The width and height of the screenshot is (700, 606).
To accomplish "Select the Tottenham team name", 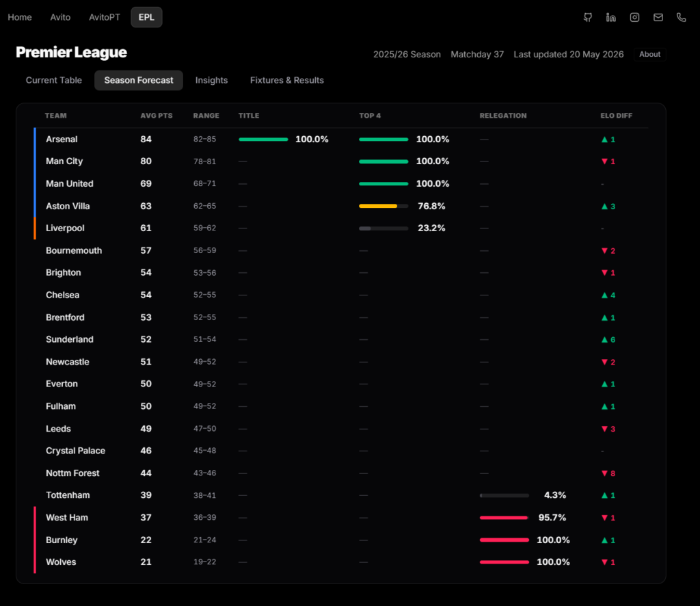I will (68, 495).
